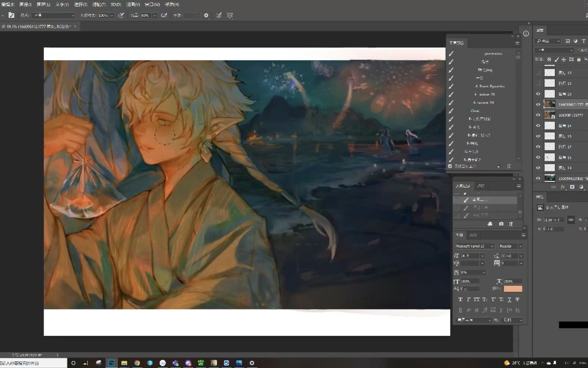Delete current state trash icon in History panel
The image size is (588, 368).
(511, 224)
